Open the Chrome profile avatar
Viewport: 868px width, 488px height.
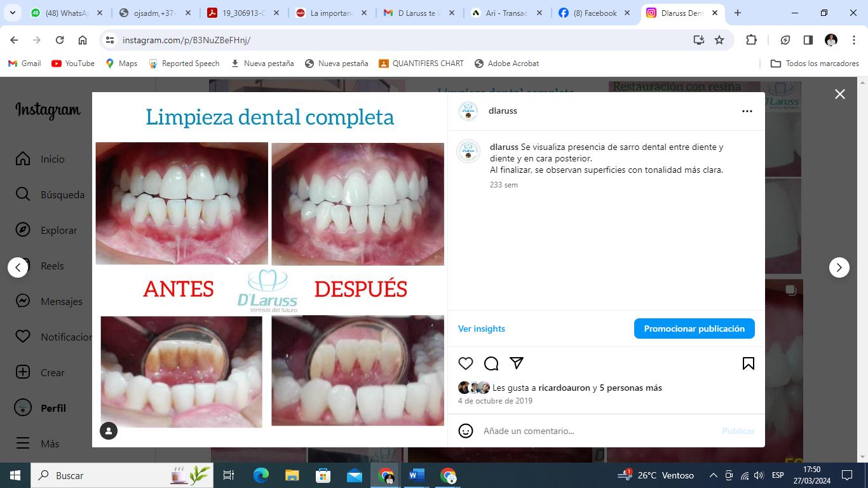click(831, 40)
